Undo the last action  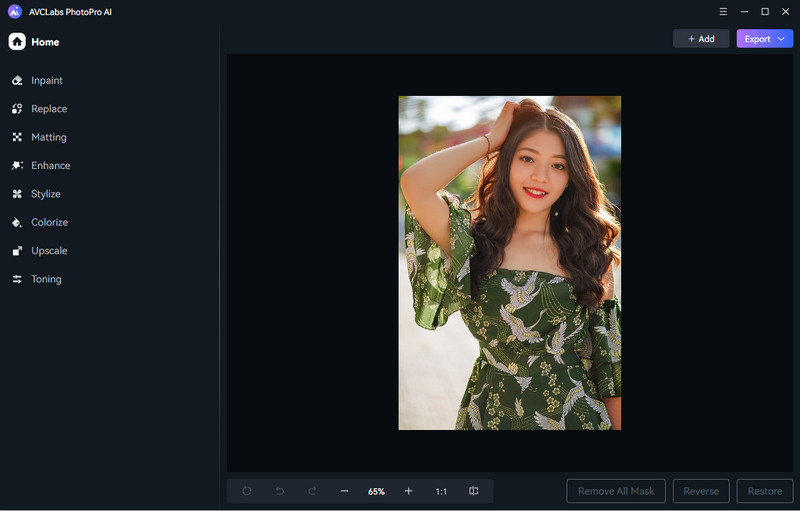click(280, 491)
